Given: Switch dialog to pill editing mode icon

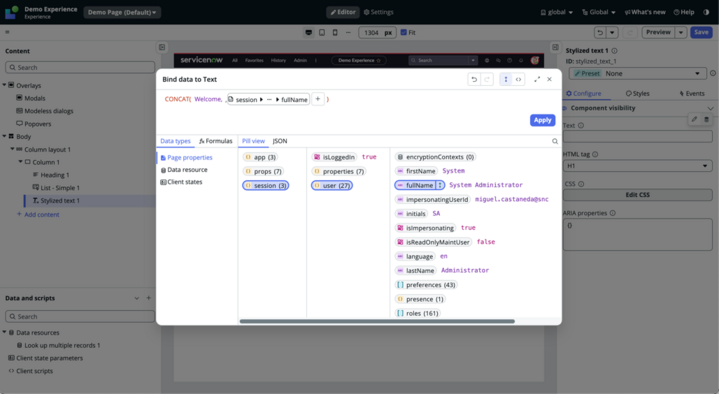Looking at the screenshot, I should tap(506, 79).
